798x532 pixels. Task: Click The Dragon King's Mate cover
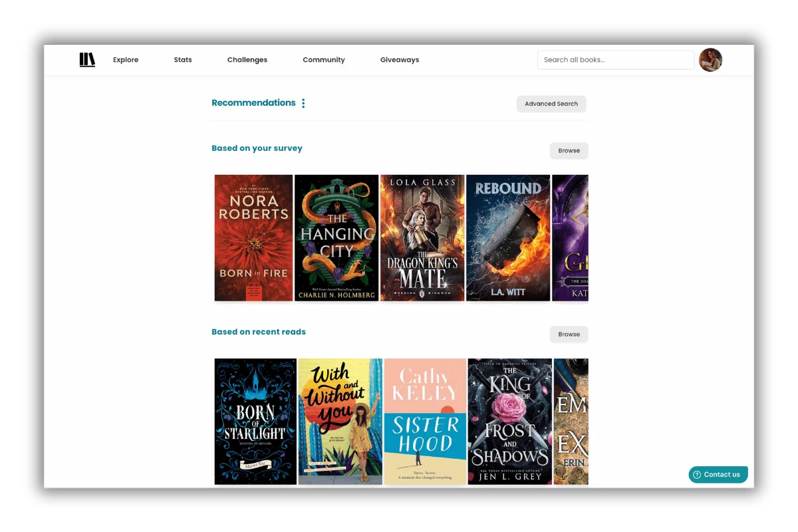click(x=422, y=238)
